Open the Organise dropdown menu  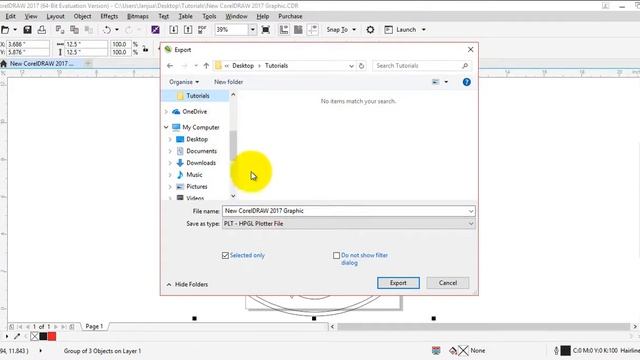coord(184,82)
